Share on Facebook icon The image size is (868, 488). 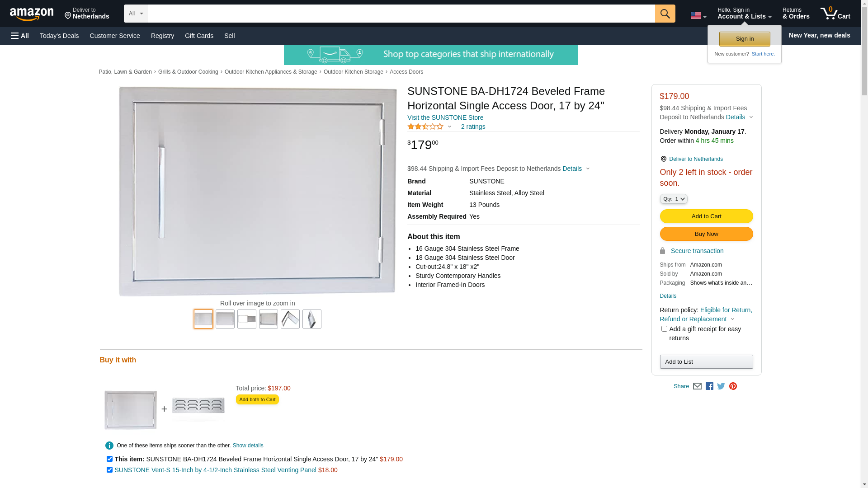pos(709,386)
